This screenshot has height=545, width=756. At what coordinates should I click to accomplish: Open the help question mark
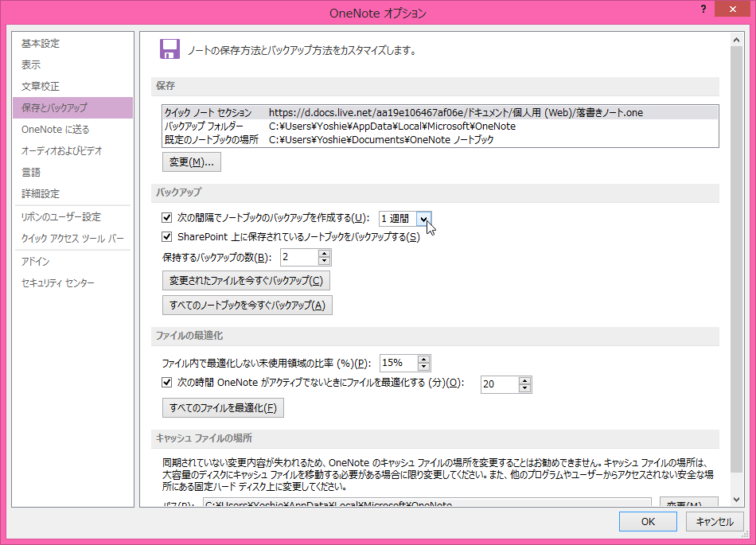coord(703,10)
